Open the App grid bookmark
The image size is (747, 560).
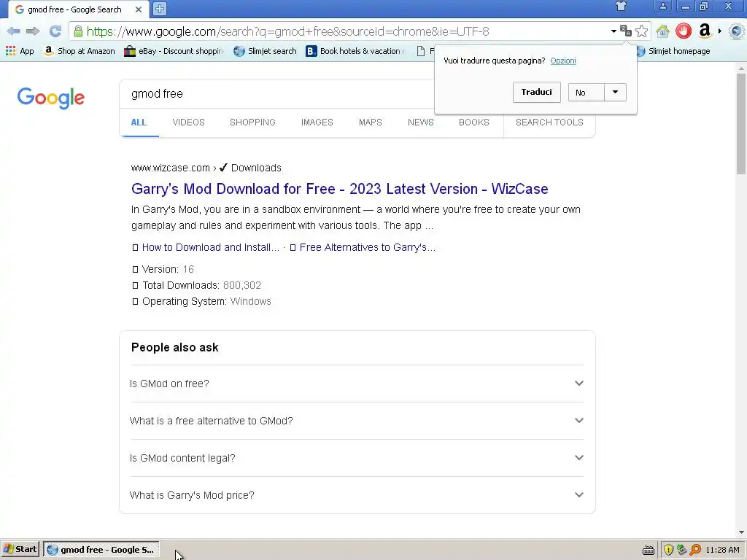(x=20, y=51)
